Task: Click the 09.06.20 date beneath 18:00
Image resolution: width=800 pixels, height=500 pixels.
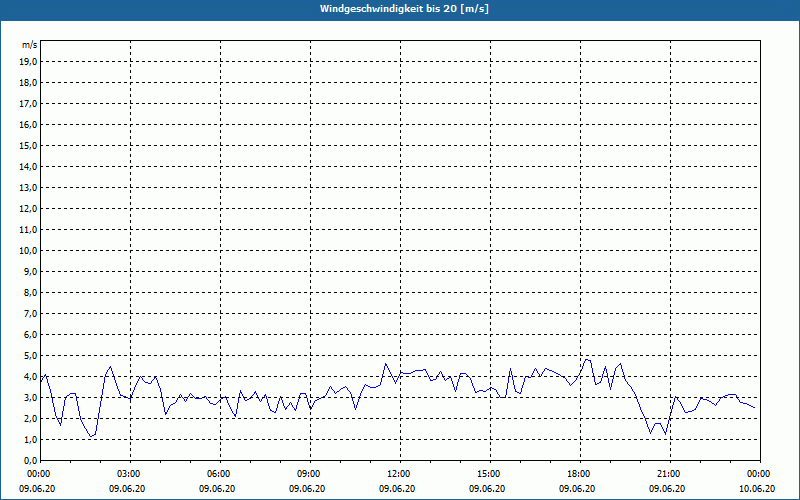Action: point(577,488)
